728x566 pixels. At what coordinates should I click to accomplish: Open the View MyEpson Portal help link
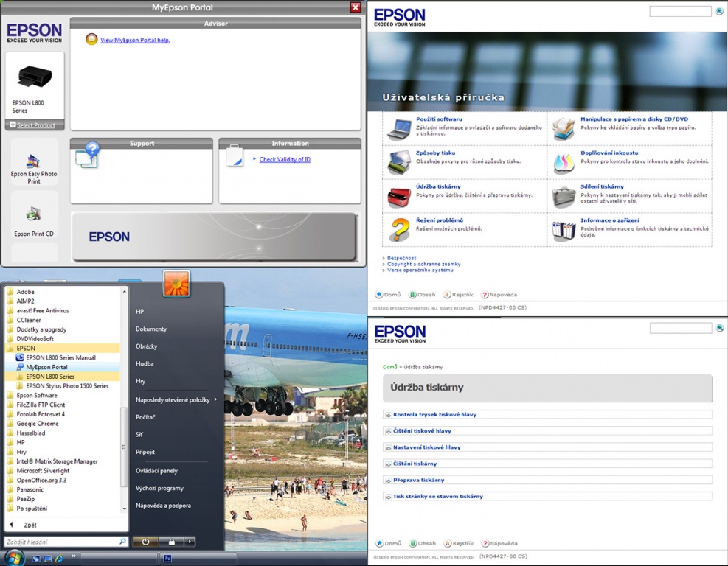pos(135,40)
